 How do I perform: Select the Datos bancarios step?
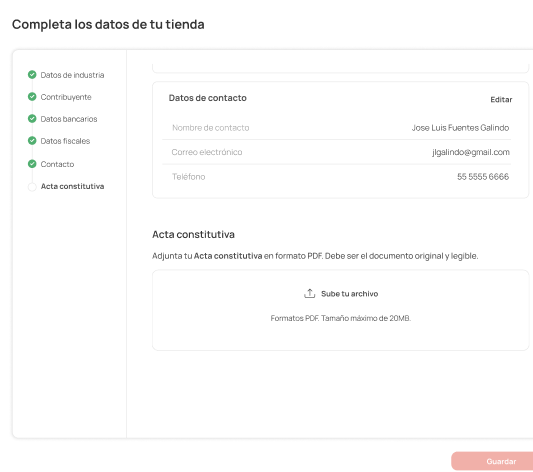click(69, 119)
